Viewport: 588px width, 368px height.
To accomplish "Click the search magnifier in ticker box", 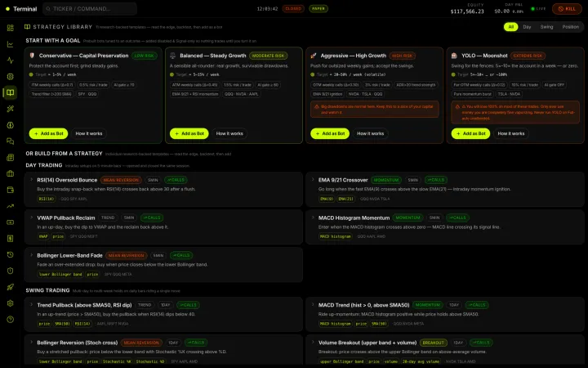I will pyautogui.click(x=48, y=9).
